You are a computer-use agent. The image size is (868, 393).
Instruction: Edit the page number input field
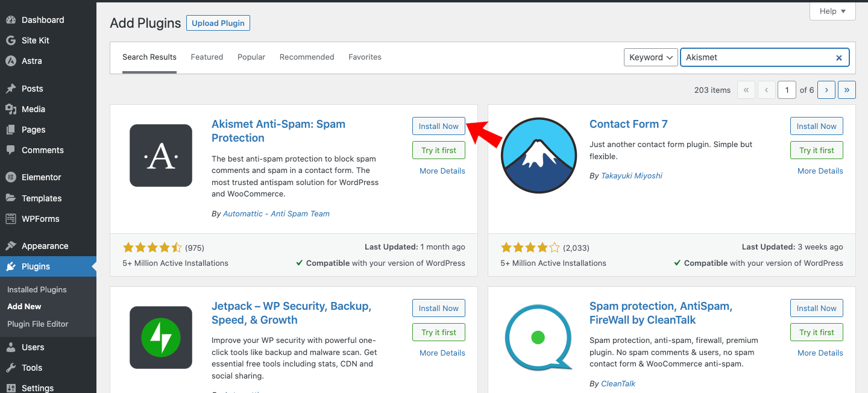coord(787,89)
